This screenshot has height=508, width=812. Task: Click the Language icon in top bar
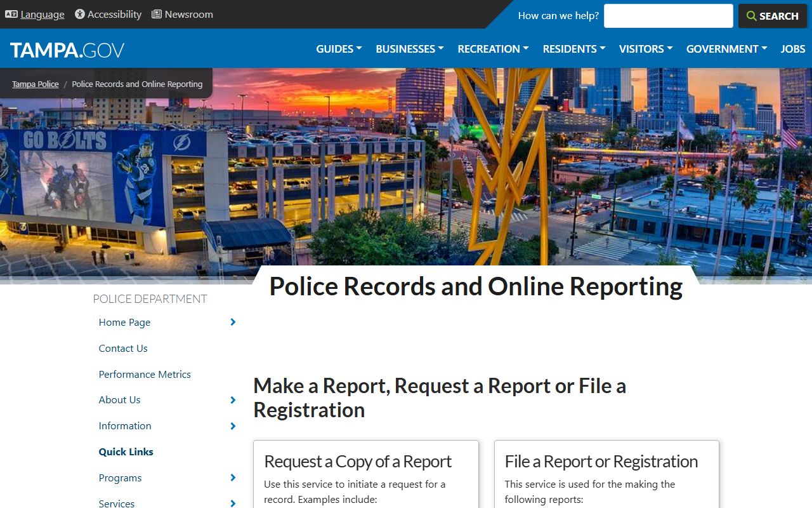click(11, 14)
